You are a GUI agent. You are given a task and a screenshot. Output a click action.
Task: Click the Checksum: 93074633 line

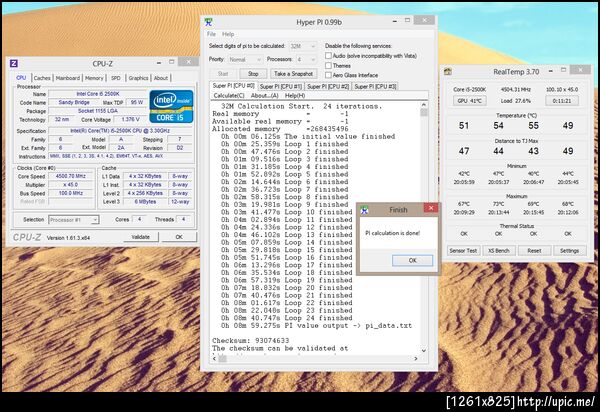251,340
